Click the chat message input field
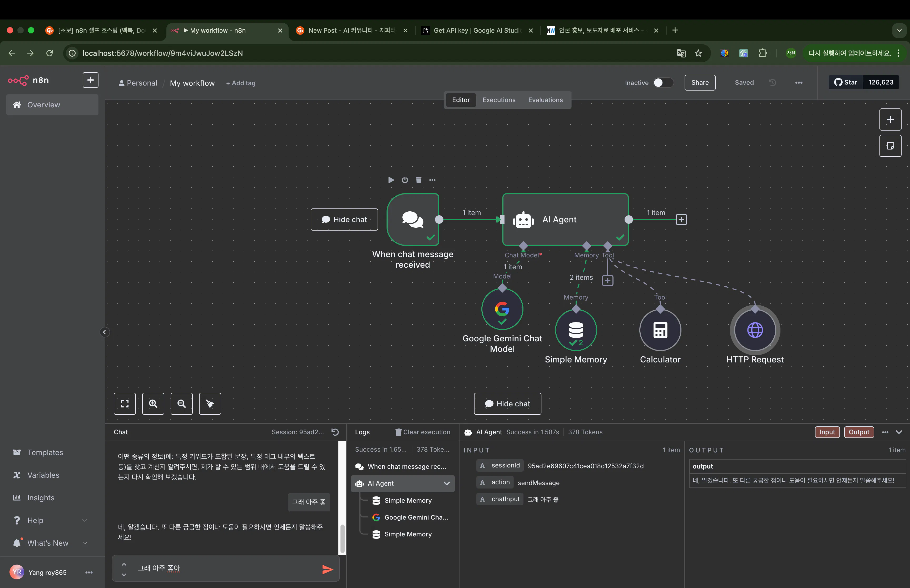 point(225,568)
